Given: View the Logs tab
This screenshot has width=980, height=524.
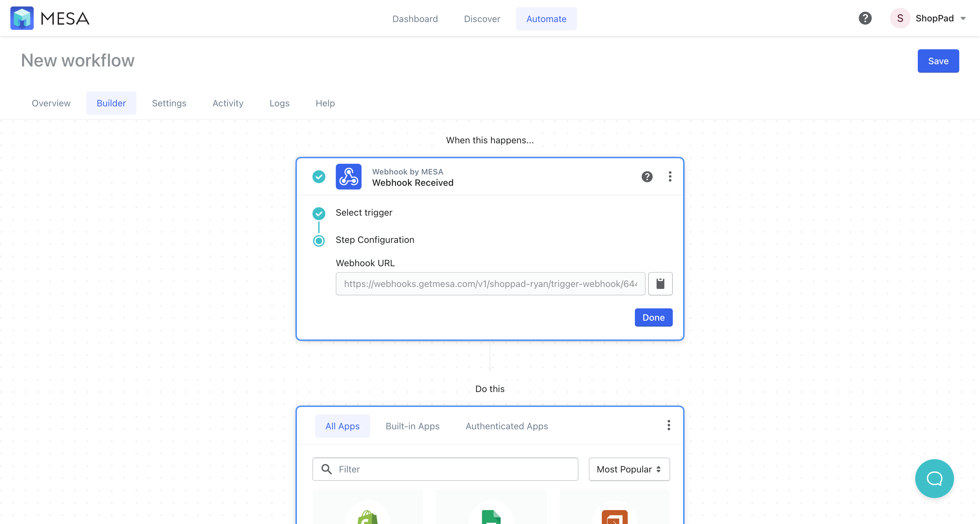Looking at the screenshot, I should (x=279, y=103).
